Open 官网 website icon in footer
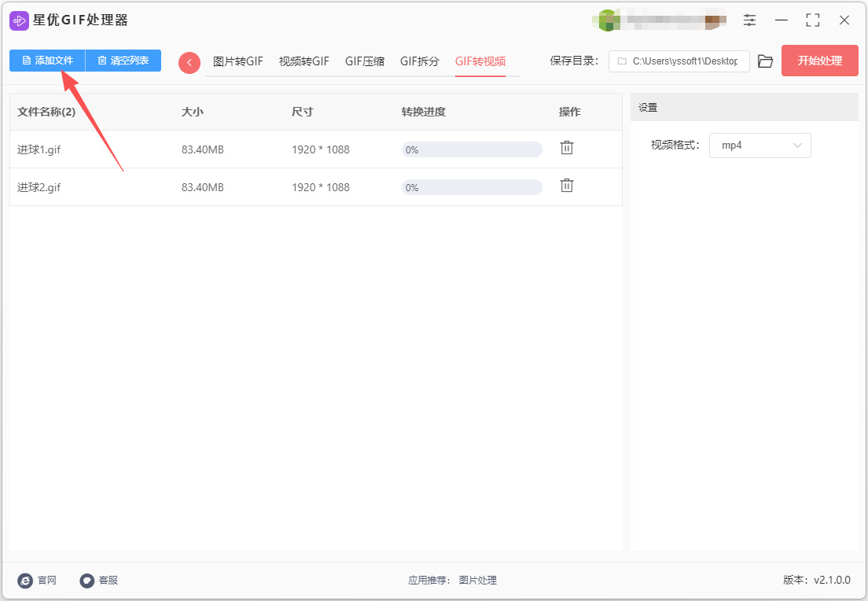Viewport: 868px width, 601px height. click(x=26, y=581)
